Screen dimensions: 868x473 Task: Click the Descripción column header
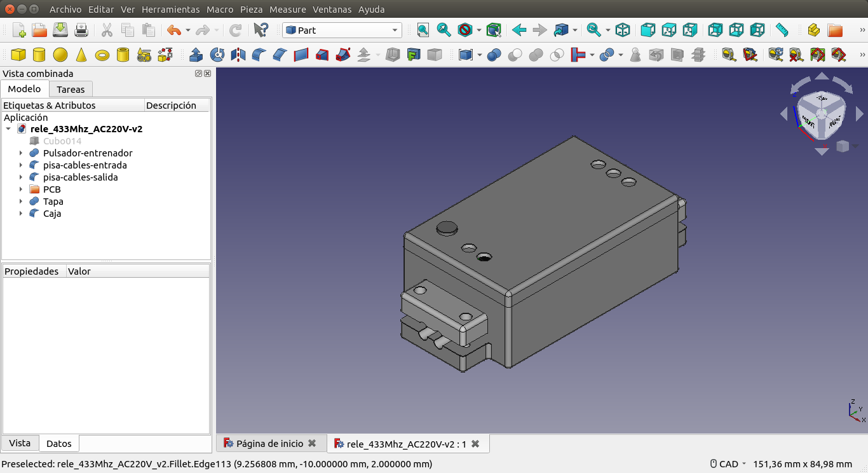point(171,106)
